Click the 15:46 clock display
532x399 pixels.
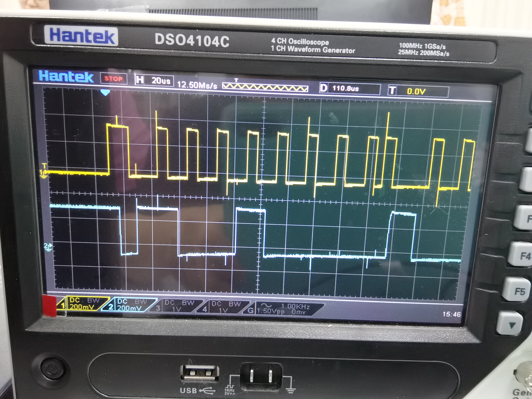451,314
